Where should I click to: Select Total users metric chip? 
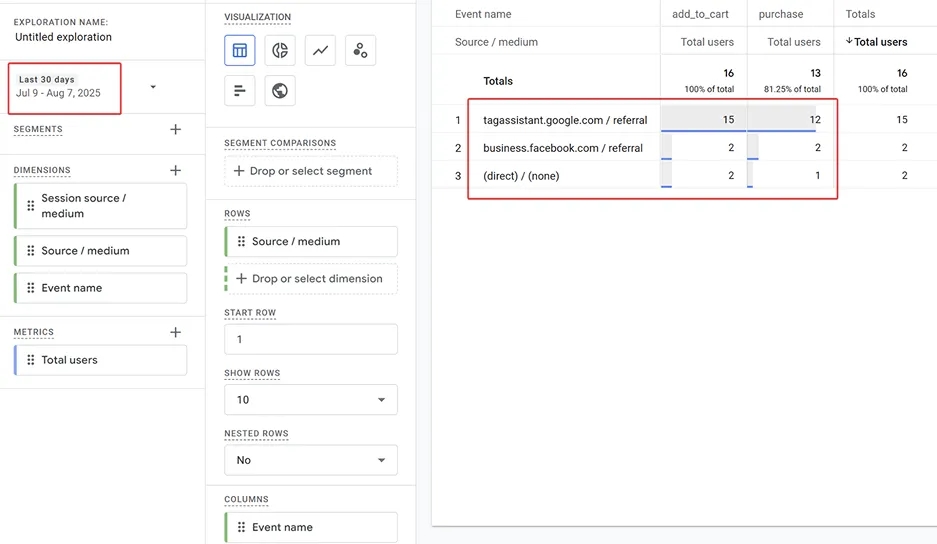click(100, 360)
